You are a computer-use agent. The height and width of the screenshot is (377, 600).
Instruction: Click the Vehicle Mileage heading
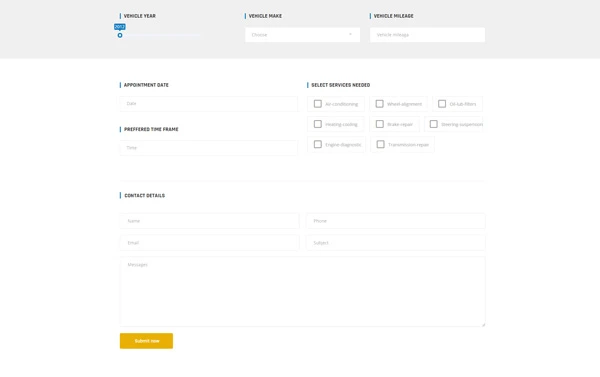(x=393, y=16)
